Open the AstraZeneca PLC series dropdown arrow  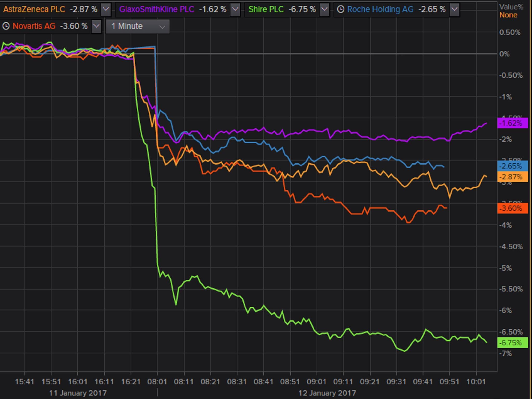click(106, 10)
